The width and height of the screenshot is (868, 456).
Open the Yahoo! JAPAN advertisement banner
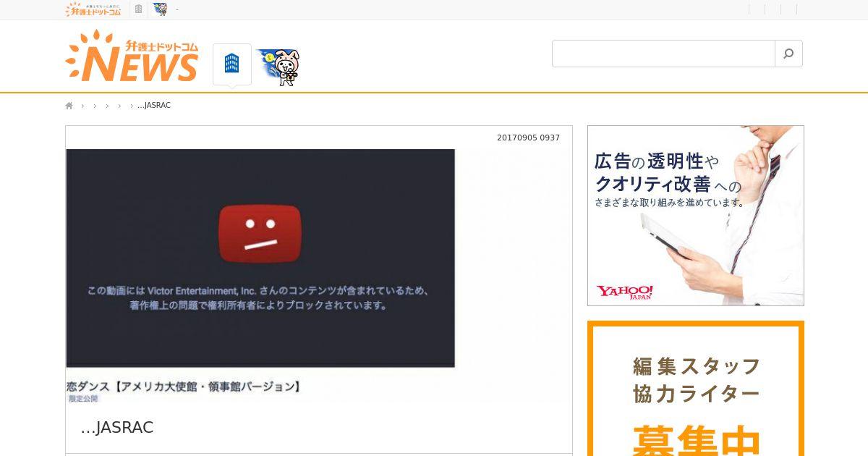tap(696, 216)
